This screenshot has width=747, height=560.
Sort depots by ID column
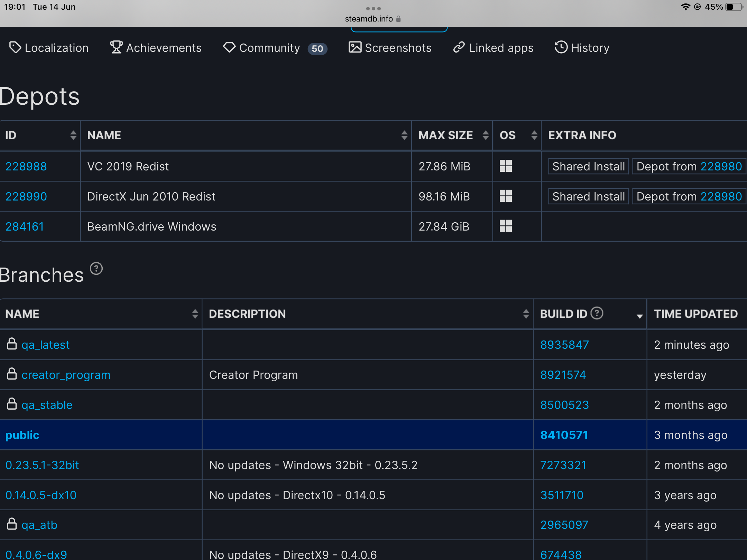click(x=73, y=135)
